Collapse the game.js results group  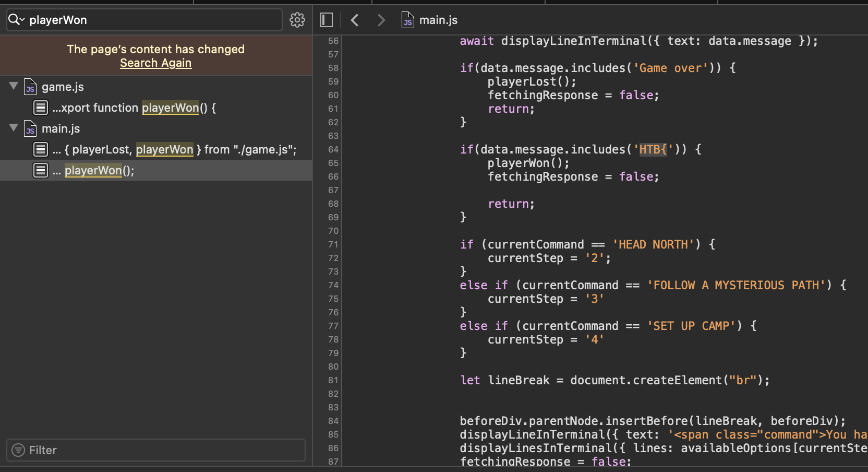[14, 86]
